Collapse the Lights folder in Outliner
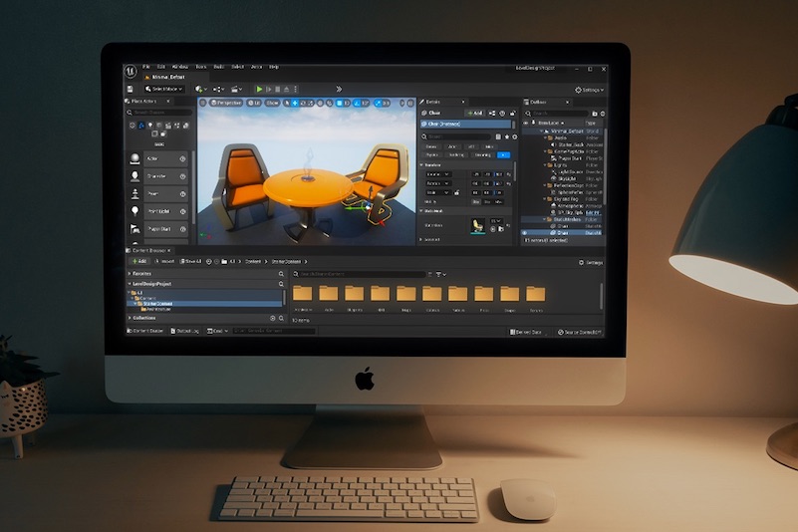The height and width of the screenshot is (532, 798). (545, 165)
